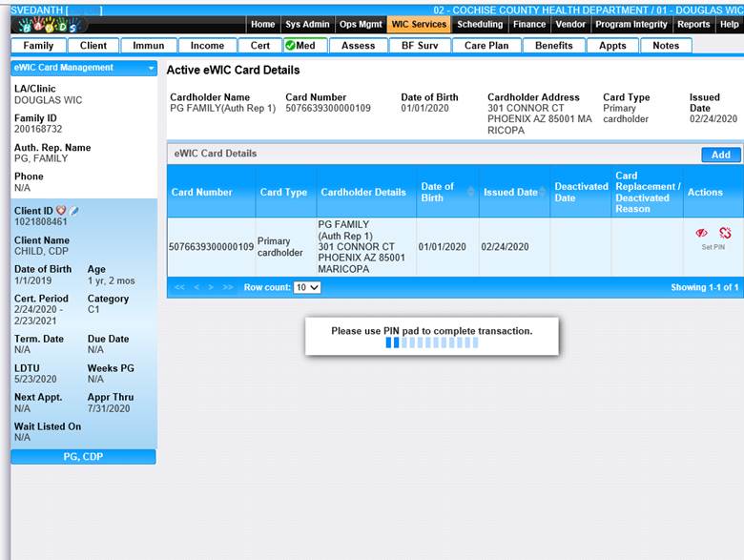
Task: Click the shield icon next to Client ID
Action: (61, 210)
